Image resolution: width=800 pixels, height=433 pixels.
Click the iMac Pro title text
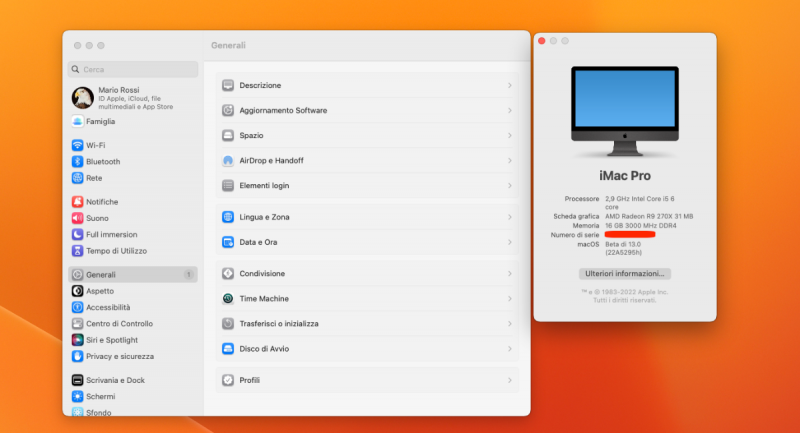point(625,176)
